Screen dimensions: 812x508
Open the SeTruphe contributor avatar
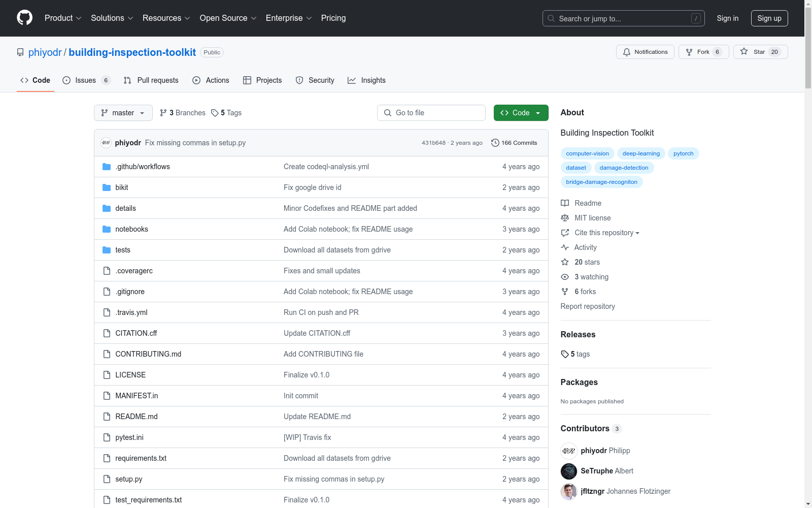(x=569, y=471)
